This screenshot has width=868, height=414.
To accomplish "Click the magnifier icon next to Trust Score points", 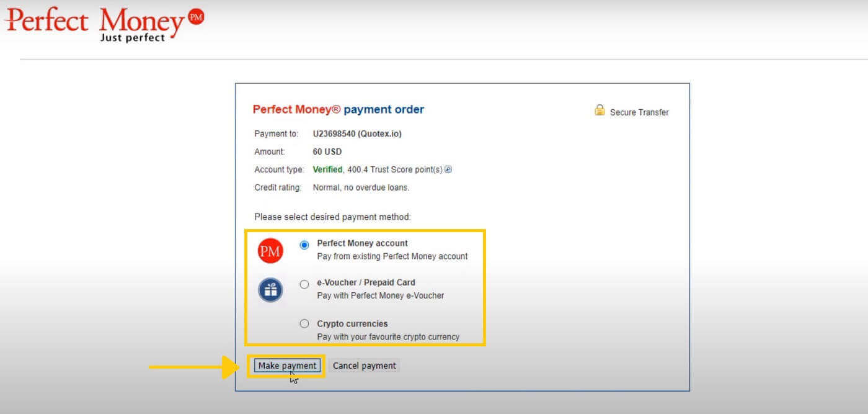I will point(448,169).
